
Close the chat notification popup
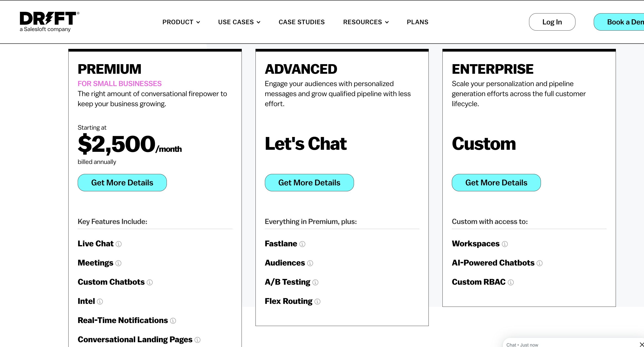(641, 344)
